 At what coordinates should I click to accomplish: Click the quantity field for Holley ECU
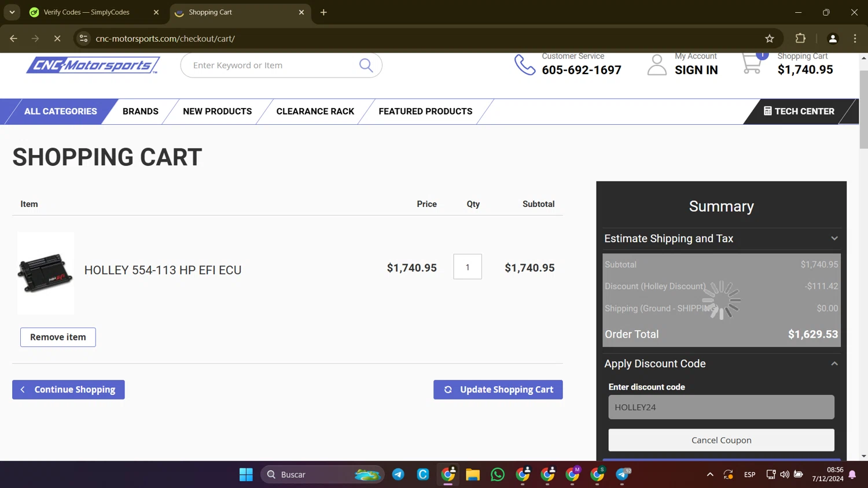tap(468, 267)
